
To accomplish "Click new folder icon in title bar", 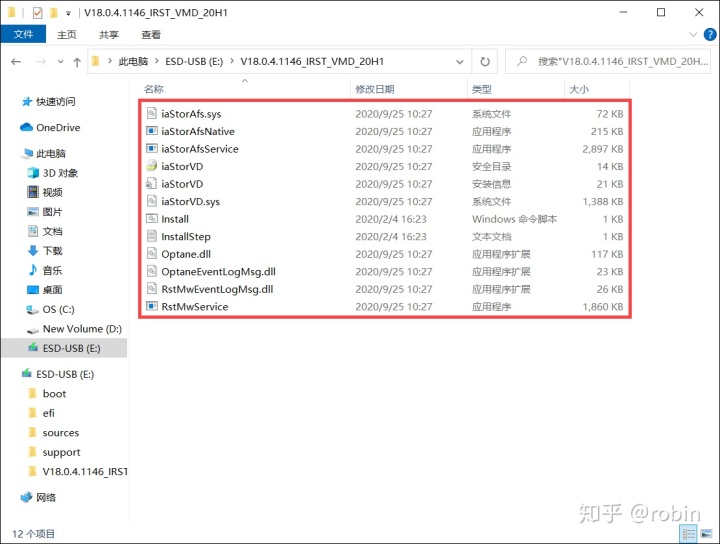I will (x=54, y=13).
